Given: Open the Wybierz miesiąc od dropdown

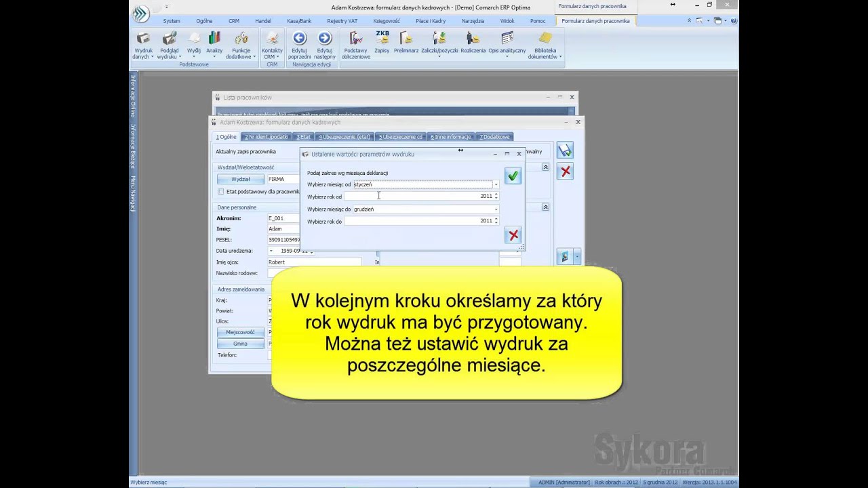Looking at the screenshot, I should tap(496, 184).
